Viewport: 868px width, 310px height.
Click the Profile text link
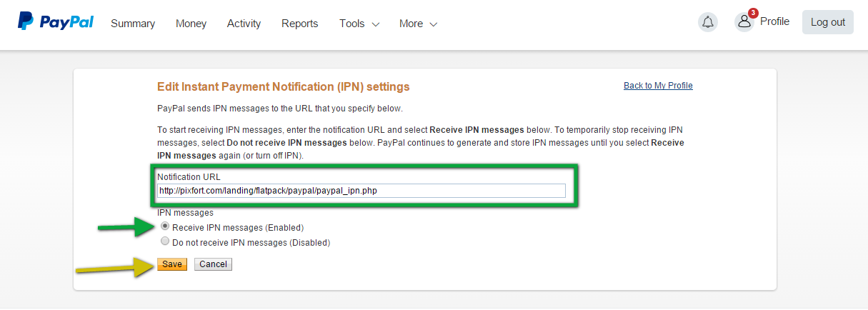pos(774,21)
